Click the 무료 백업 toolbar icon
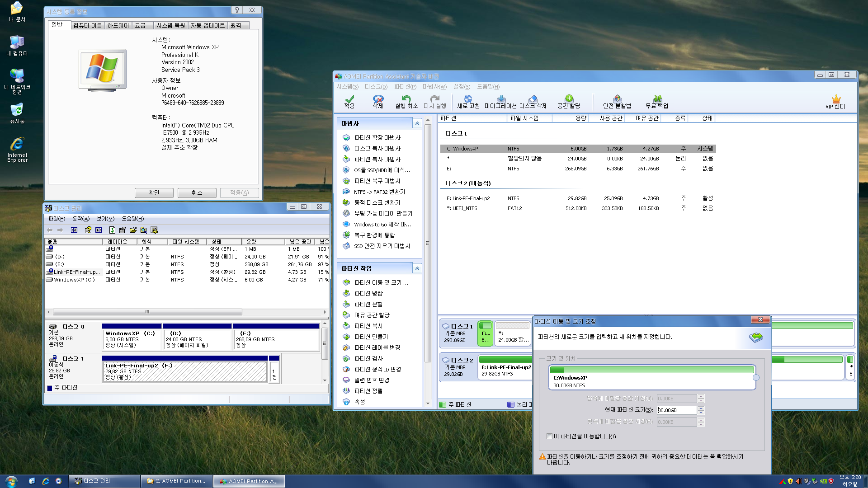The height and width of the screenshot is (488, 868). click(657, 102)
